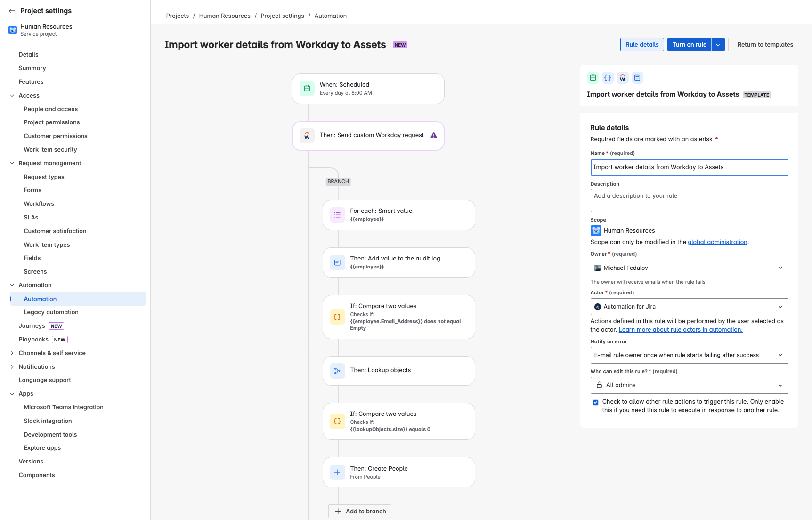Click the purple For each smart value icon
812x520 pixels.
tap(337, 215)
